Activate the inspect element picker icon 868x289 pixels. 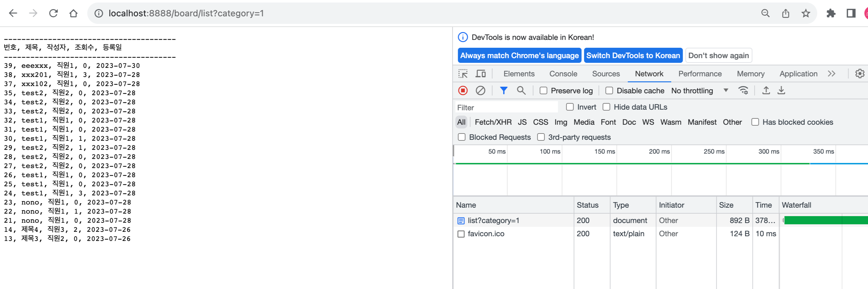tap(463, 74)
